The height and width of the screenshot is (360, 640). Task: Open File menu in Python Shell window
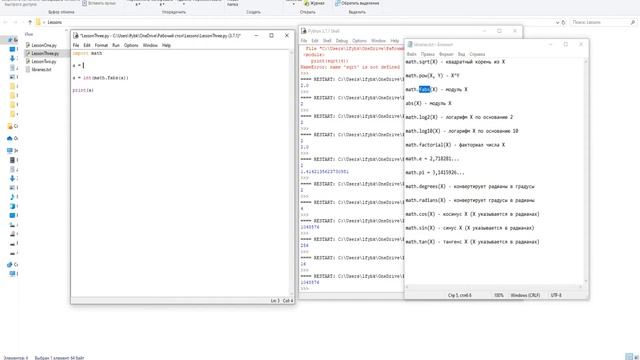(304, 41)
